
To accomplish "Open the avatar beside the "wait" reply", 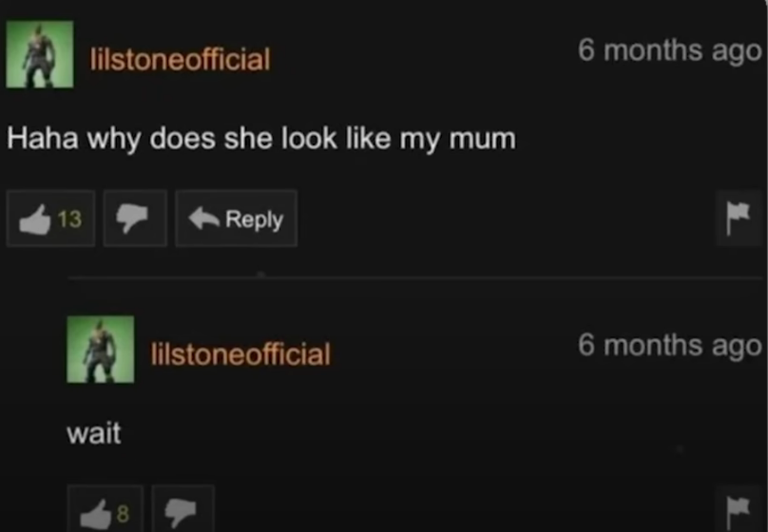I will coord(101,350).
